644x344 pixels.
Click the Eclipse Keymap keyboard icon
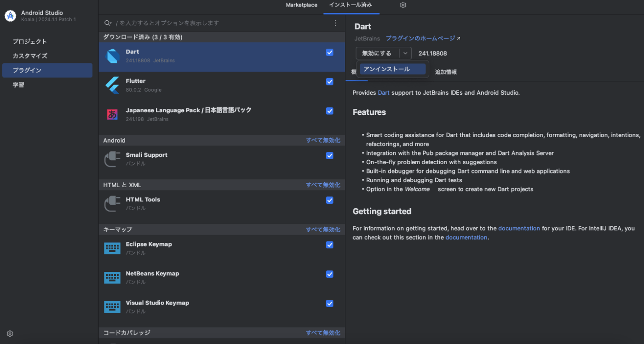[x=112, y=248]
